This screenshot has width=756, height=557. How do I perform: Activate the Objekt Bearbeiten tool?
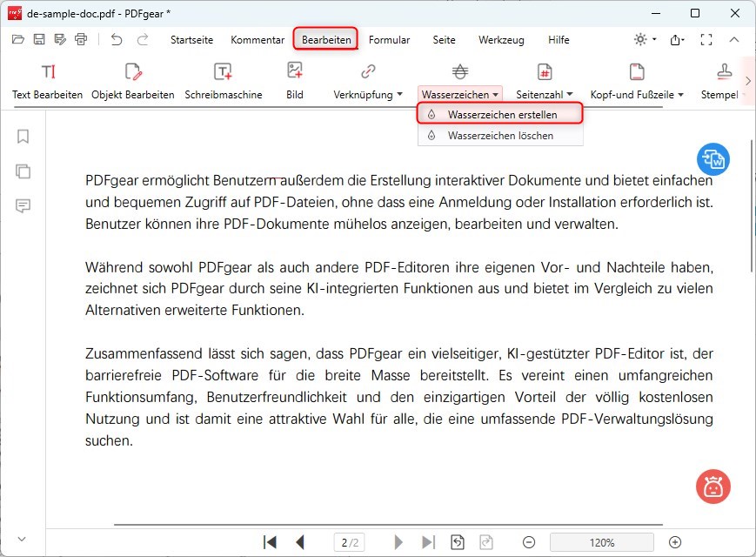pos(132,81)
